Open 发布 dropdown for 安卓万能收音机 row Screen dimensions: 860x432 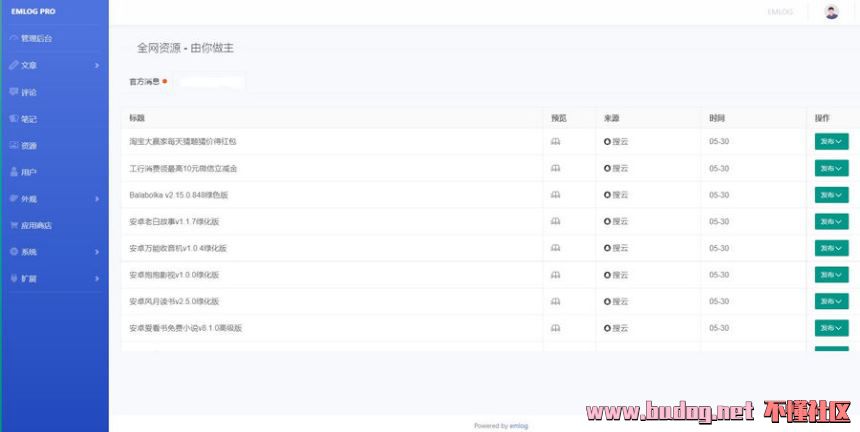click(831, 248)
